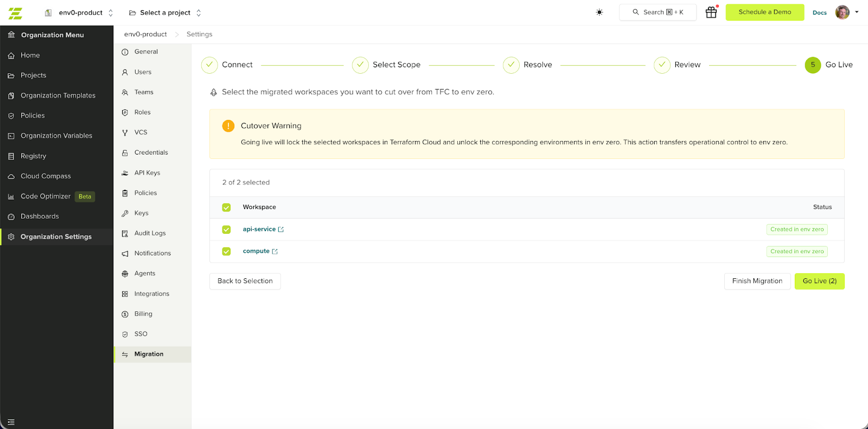Open Keys settings
The width and height of the screenshot is (868, 429).
click(x=152, y=213)
